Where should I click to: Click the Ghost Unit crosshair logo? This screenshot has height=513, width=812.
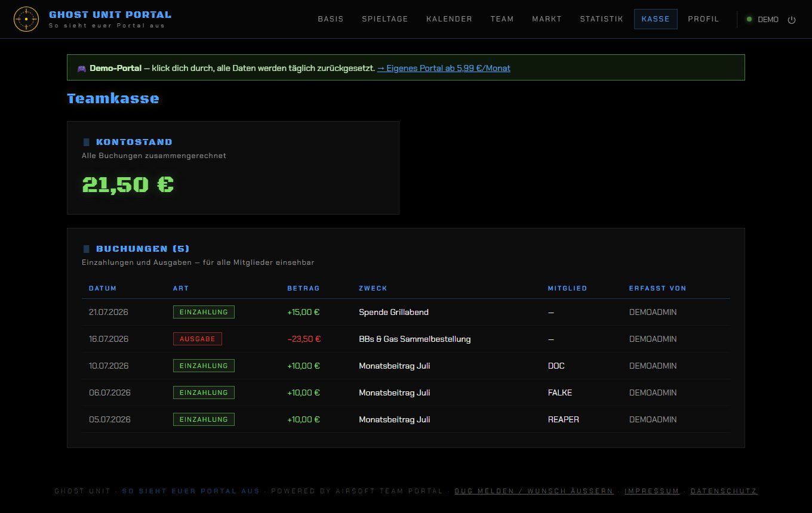pos(26,19)
